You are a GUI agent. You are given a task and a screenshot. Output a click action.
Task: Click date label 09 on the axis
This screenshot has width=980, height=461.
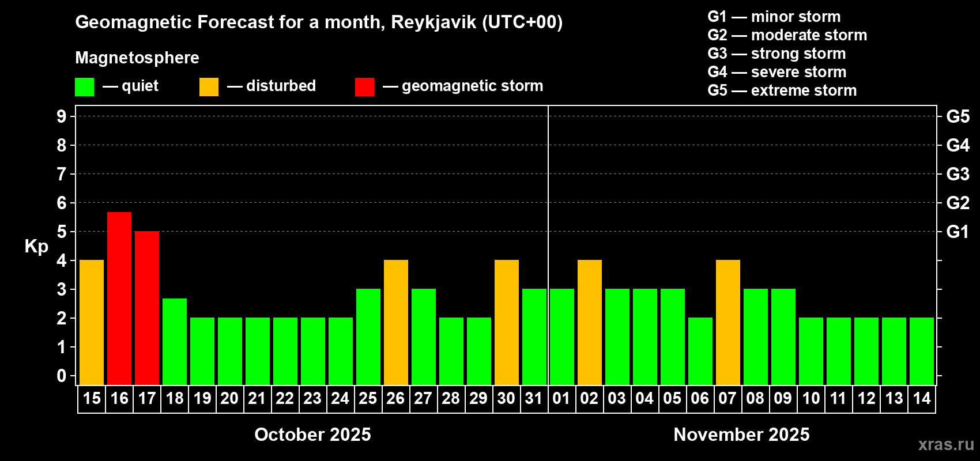tap(783, 399)
